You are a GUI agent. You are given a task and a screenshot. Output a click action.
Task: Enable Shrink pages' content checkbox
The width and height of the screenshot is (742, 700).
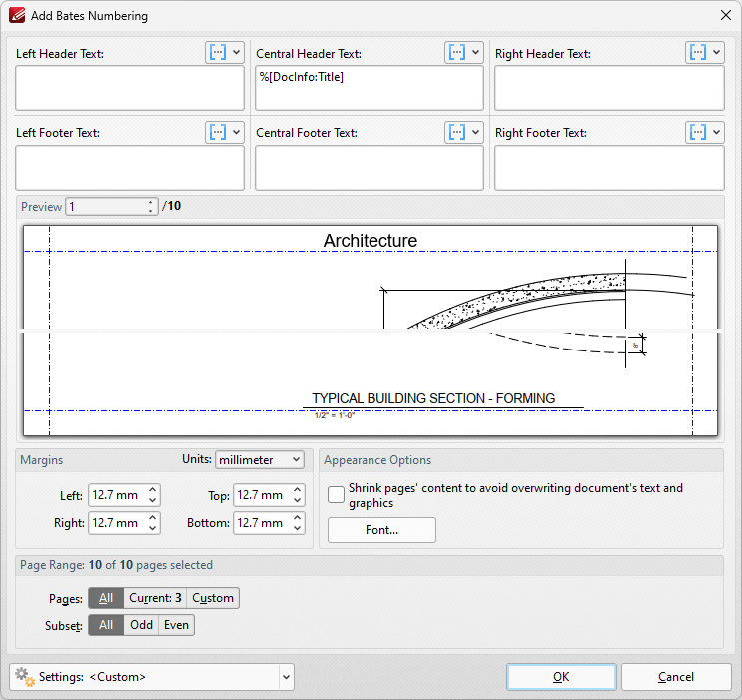pos(336,495)
